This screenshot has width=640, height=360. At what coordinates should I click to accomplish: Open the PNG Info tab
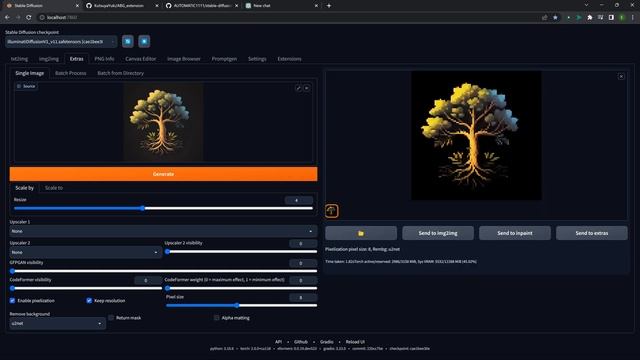click(104, 59)
